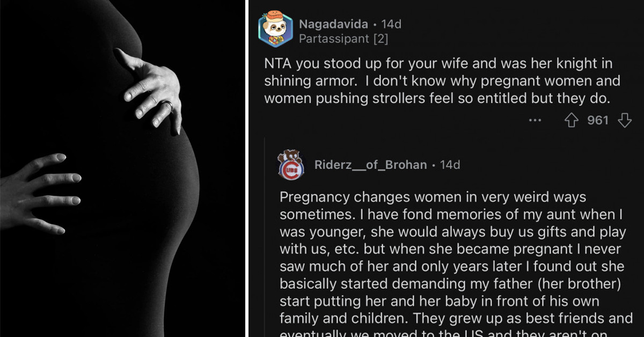Click the downvote arrow right of 961
Image resolution: width=644 pixels, height=337 pixels.
624,120
